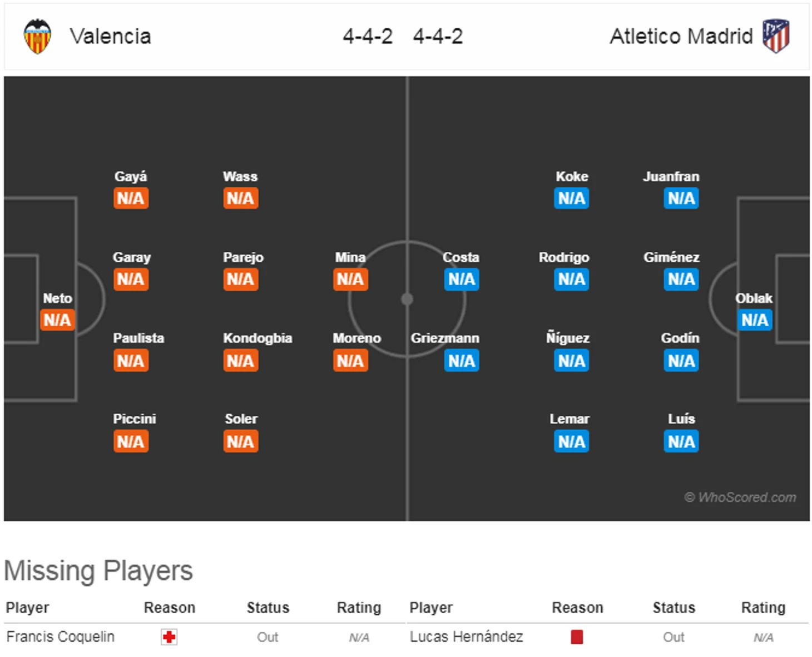
Task: Click the Atletico Madrid club crest icon
Action: click(x=776, y=36)
